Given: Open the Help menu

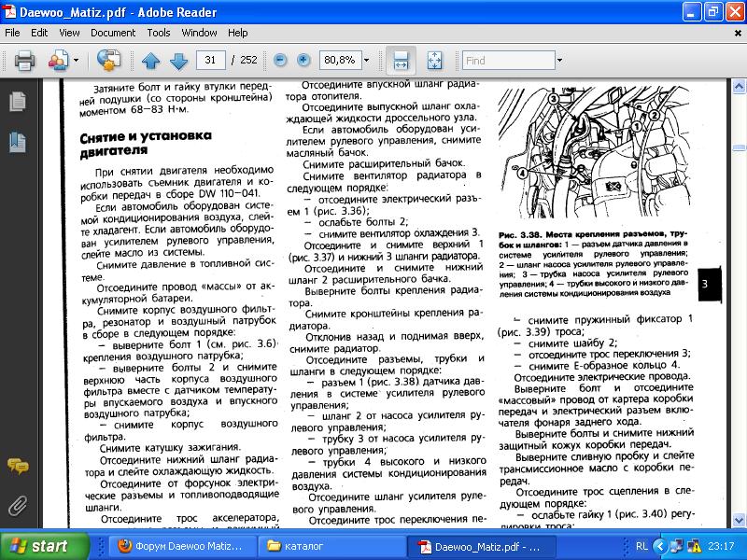Looking at the screenshot, I should [237, 33].
